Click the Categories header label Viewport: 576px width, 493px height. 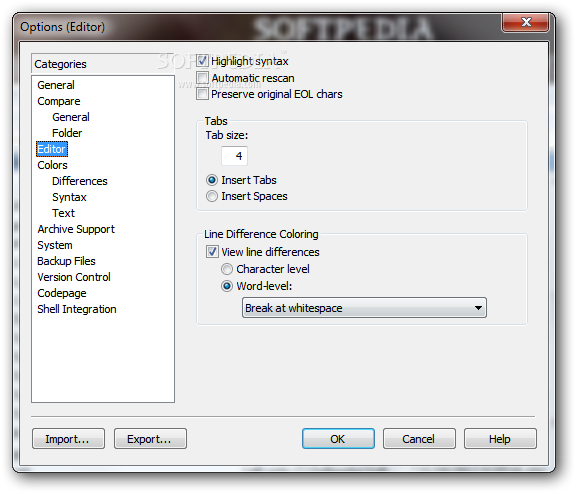pyautogui.click(x=61, y=64)
